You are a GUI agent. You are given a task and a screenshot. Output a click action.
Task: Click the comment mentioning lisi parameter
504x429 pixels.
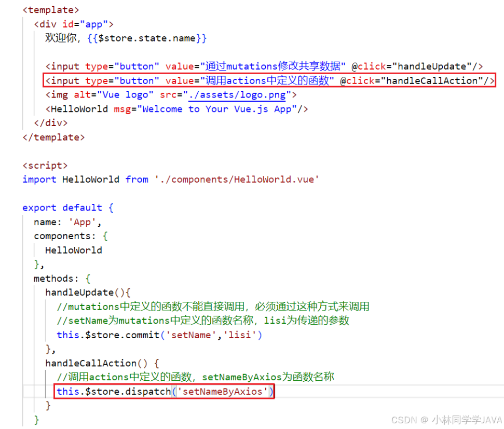(x=203, y=321)
